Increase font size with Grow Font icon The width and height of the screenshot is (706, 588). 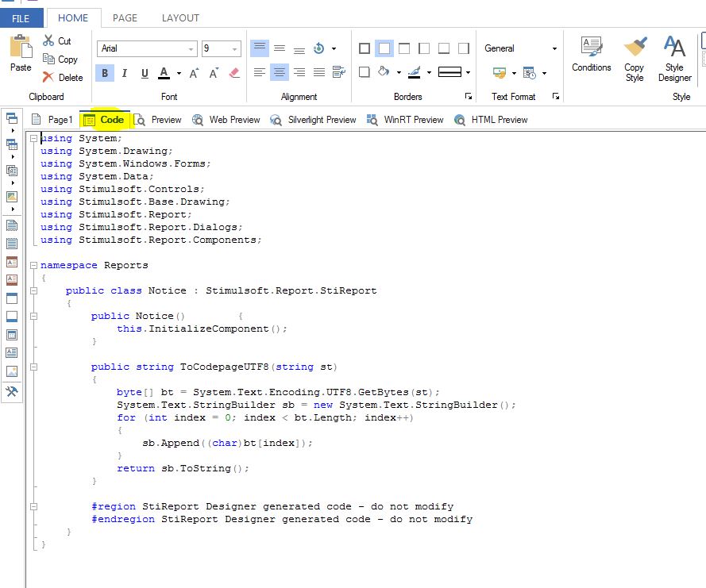pos(194,73)
